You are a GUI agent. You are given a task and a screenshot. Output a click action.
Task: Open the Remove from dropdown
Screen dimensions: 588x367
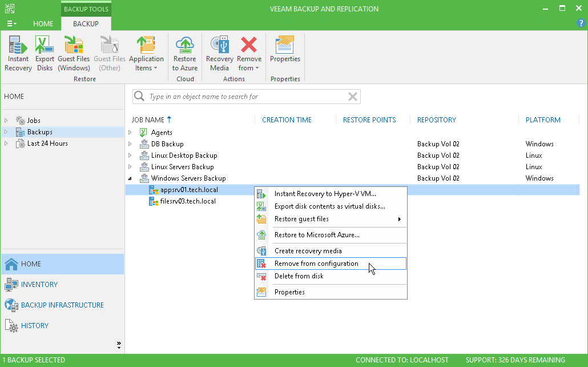pos(249,53)
